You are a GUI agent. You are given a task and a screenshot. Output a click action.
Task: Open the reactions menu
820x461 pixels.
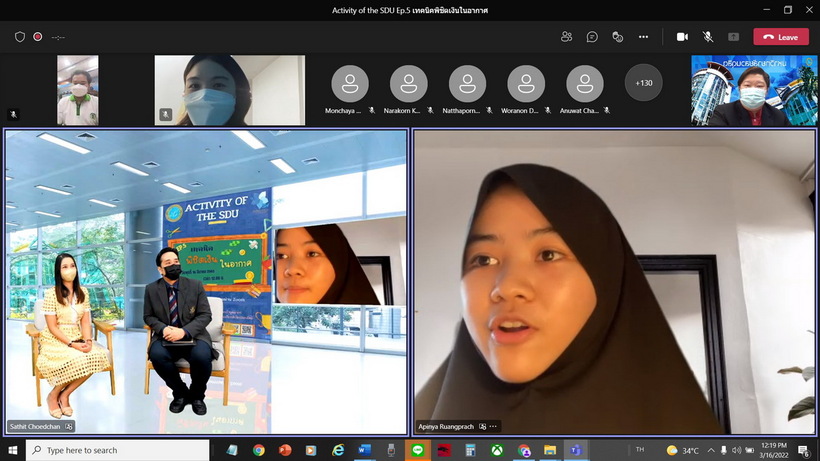tap(617, 37)
